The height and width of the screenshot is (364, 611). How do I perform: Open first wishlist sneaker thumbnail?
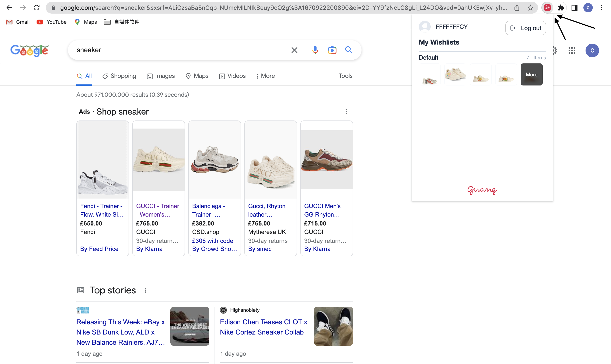point(429,75)
